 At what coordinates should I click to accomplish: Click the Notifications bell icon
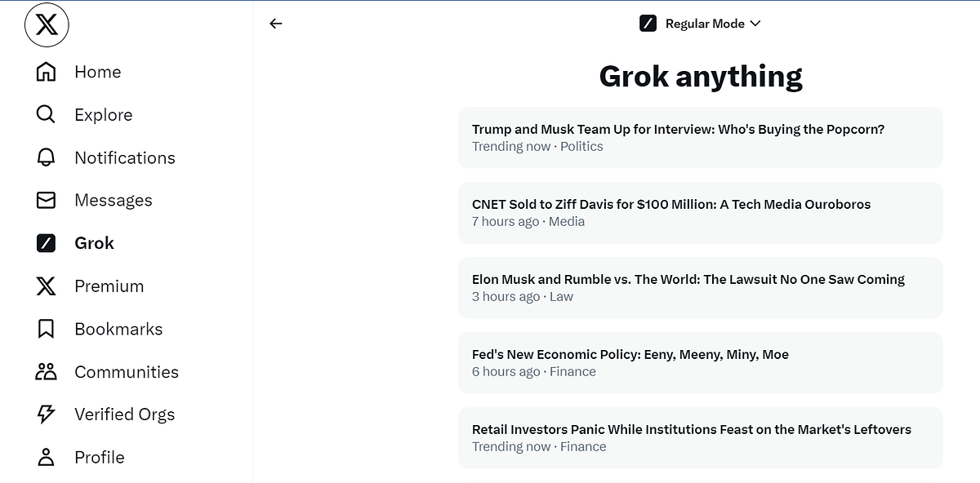46,157
